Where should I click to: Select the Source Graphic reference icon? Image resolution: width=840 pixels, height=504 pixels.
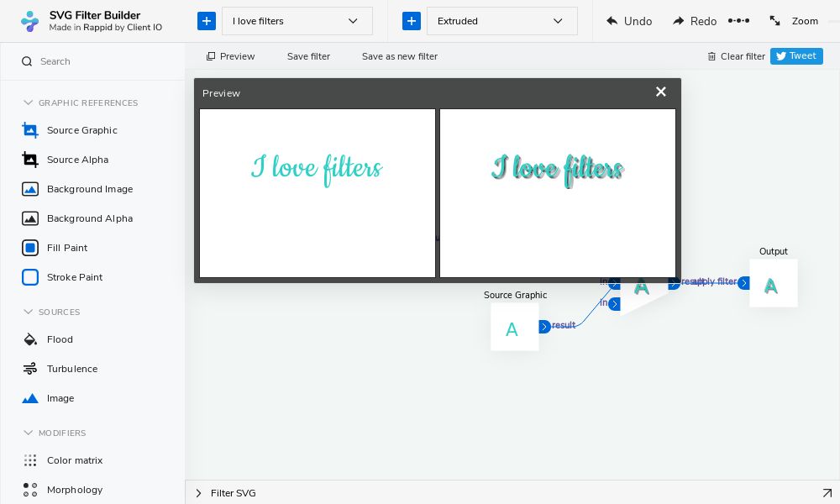pos(30,130)
